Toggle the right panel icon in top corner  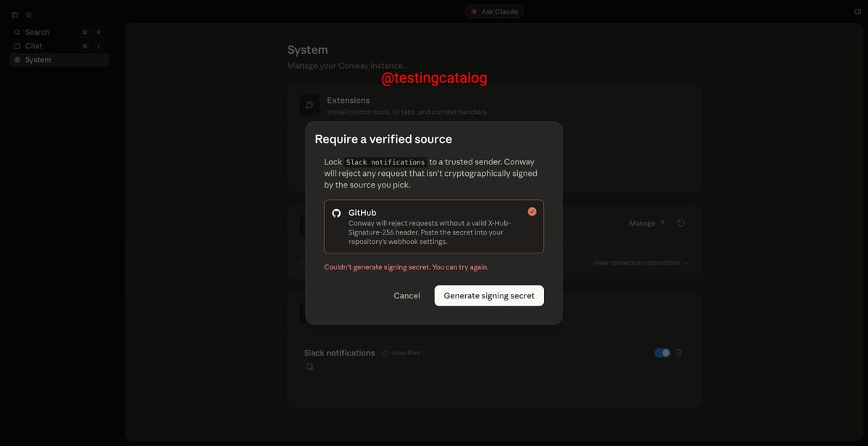point(857,12)
